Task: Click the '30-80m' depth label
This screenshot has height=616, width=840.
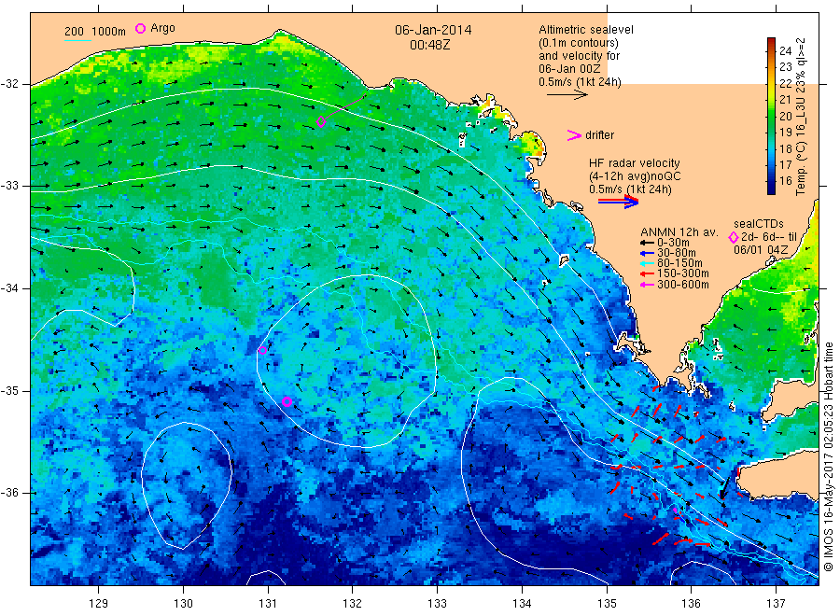Action: coord(677,253)
